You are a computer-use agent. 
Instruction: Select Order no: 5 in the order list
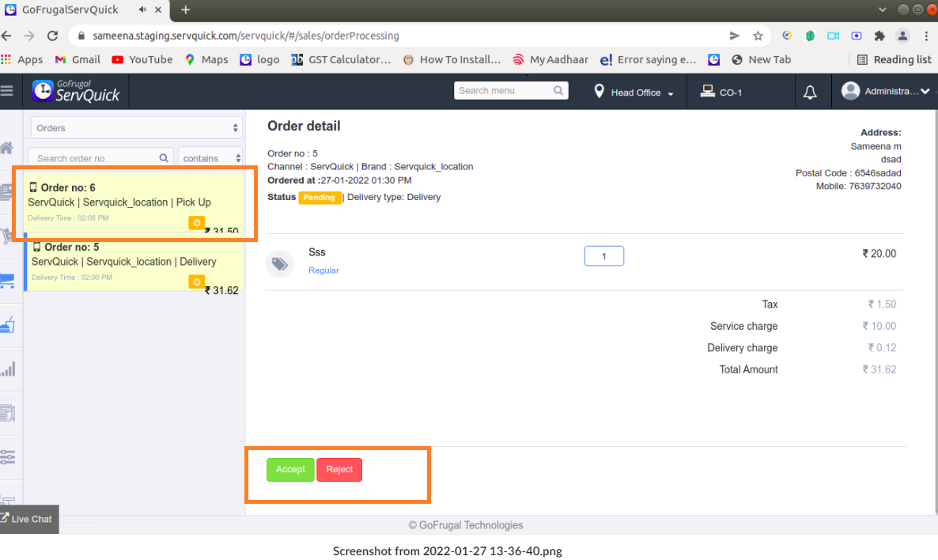click(x=134, y=262)
